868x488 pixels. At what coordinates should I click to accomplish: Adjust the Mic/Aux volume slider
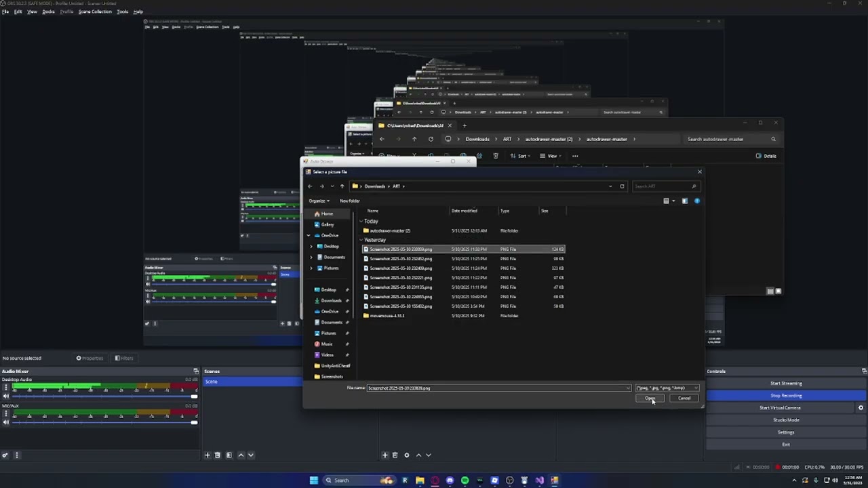tap(104, 422)
